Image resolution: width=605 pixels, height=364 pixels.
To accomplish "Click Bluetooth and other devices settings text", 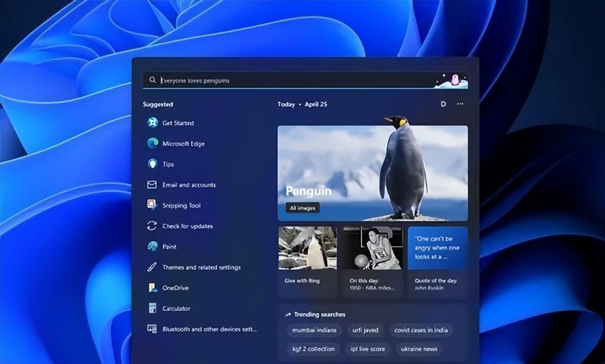I will [210, 329].
